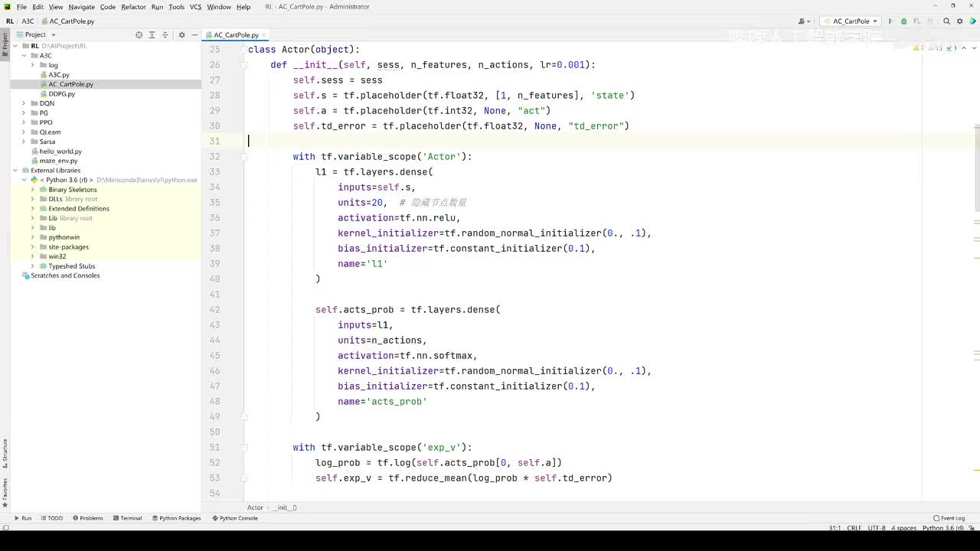Open the Python Console tool window

234,518
